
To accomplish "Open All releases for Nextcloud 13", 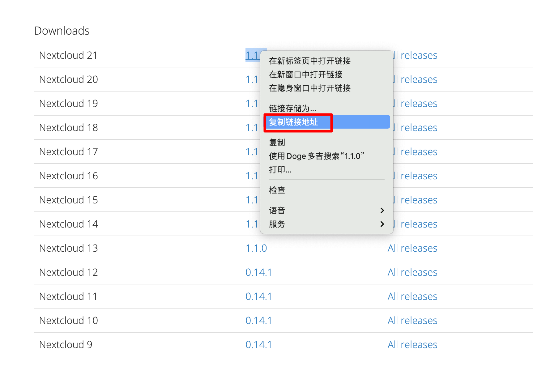I will pos(412,248).
